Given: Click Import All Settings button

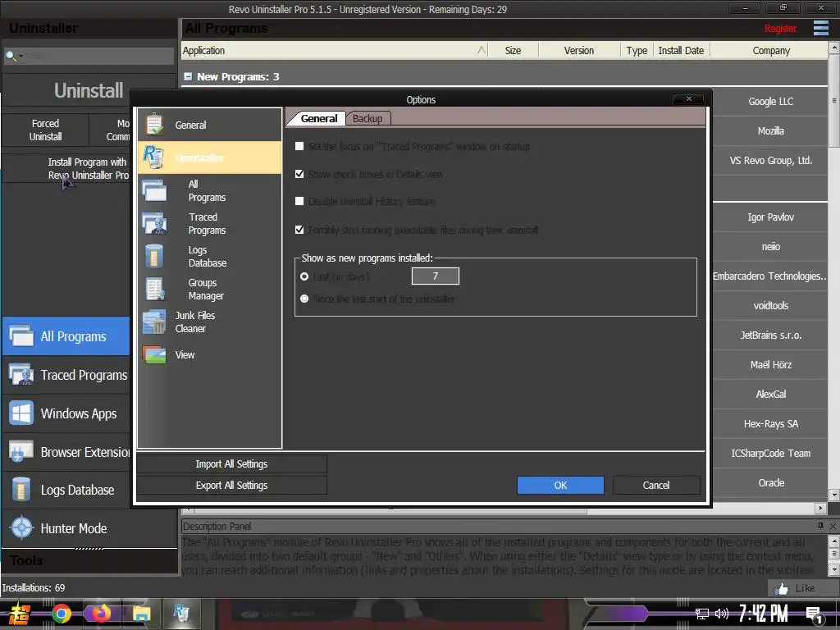Looking at the screenshot, I should pyautogui.click(x=231, y=464).
